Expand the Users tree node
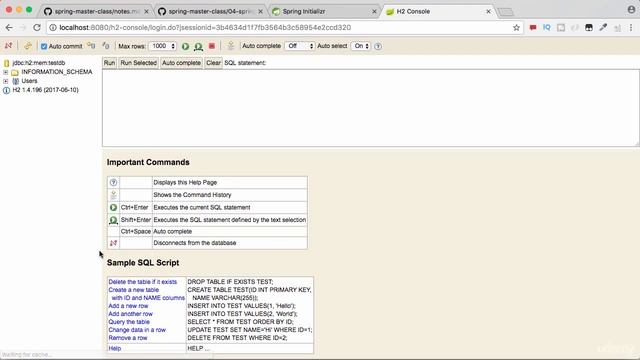The width and height of the screenshot is (640, 360). [6, 81]
